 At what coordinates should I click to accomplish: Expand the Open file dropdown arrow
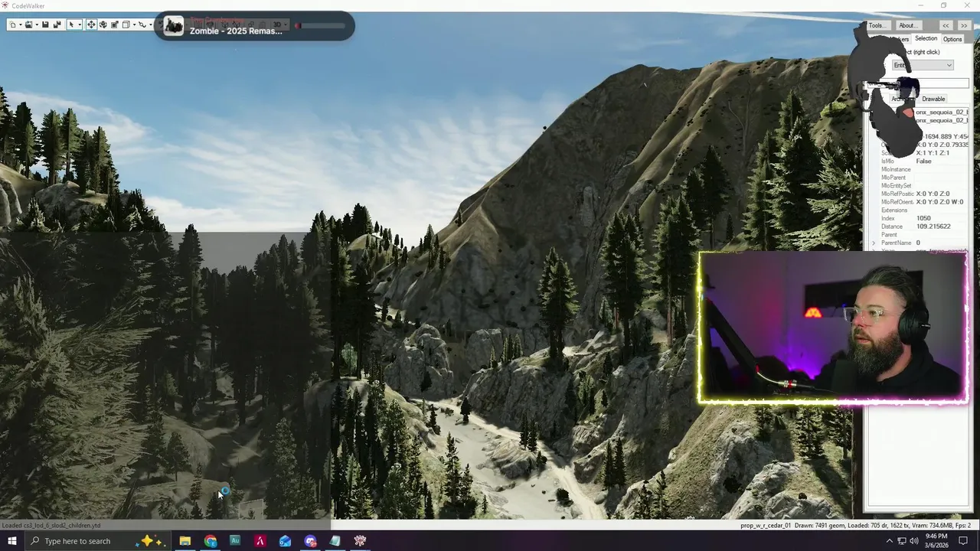[37, 24]
